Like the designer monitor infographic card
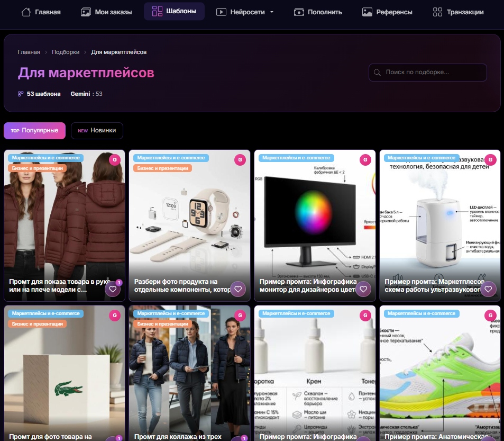 pyautogui.click(x=363, y=289)
